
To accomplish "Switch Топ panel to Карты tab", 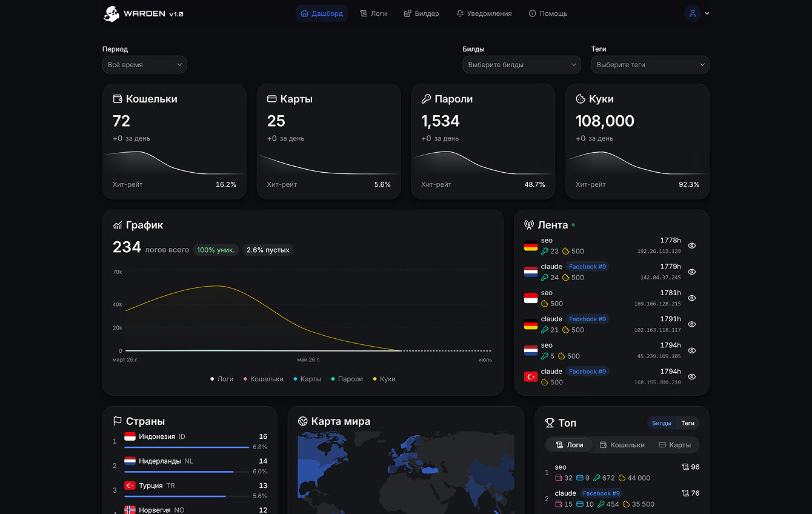I will (674, 445).
